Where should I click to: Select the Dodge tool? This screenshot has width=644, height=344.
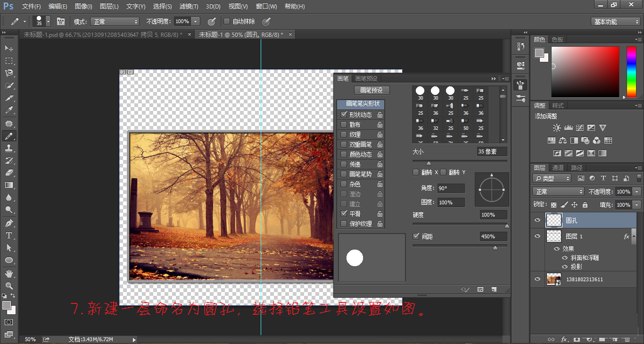tap(9, 210)
